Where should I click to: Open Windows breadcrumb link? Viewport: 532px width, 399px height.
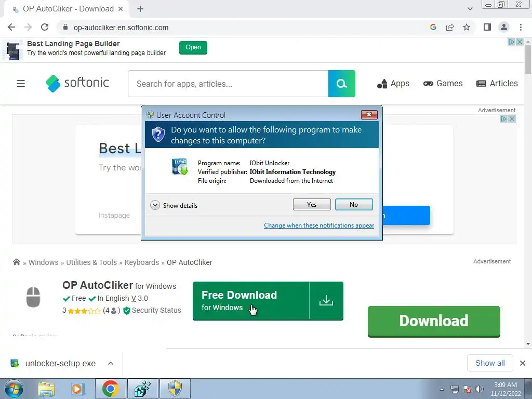44,262
